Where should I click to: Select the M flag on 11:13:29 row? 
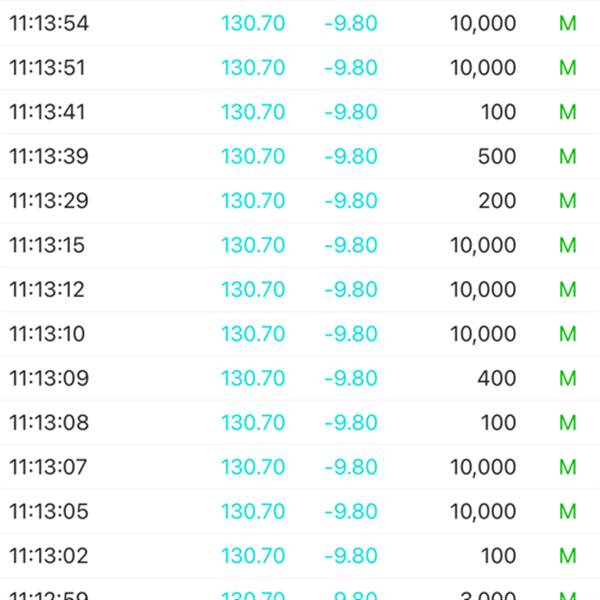pyautogui.click(x=567, y=201)
